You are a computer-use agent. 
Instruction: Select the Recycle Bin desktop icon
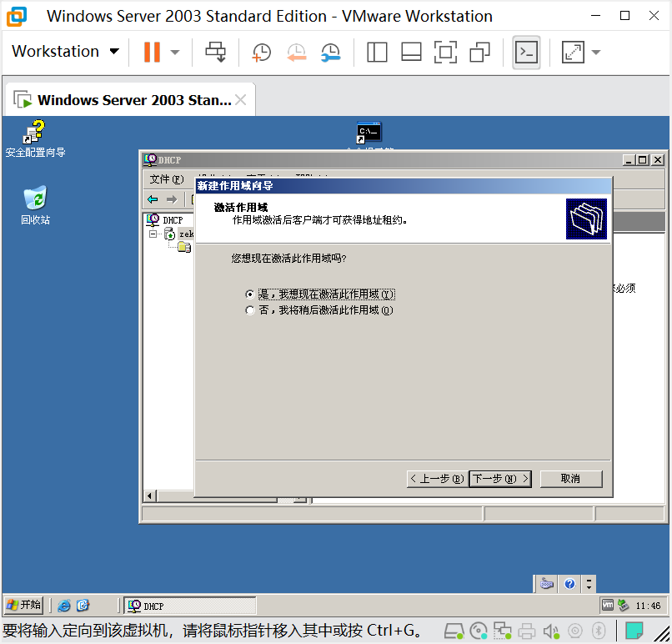(35, 205)
